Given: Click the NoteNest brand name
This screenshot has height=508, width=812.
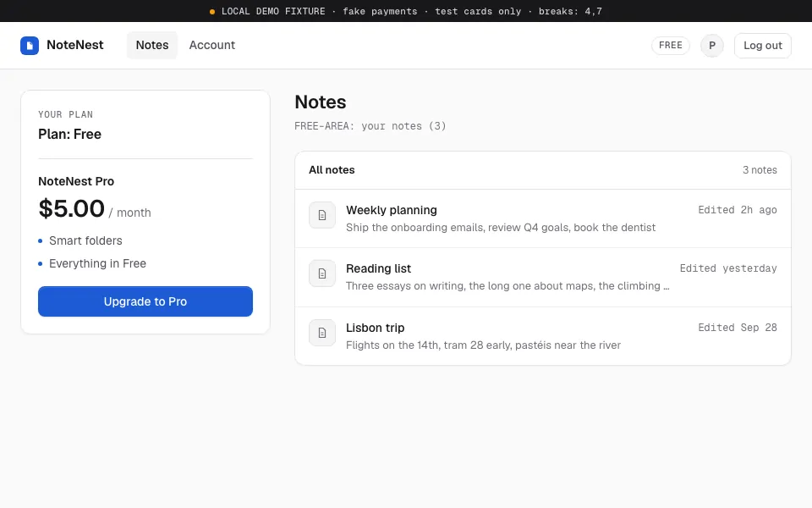Looking at the screenshot, I should pyautogui.click(x=75, y=45).
